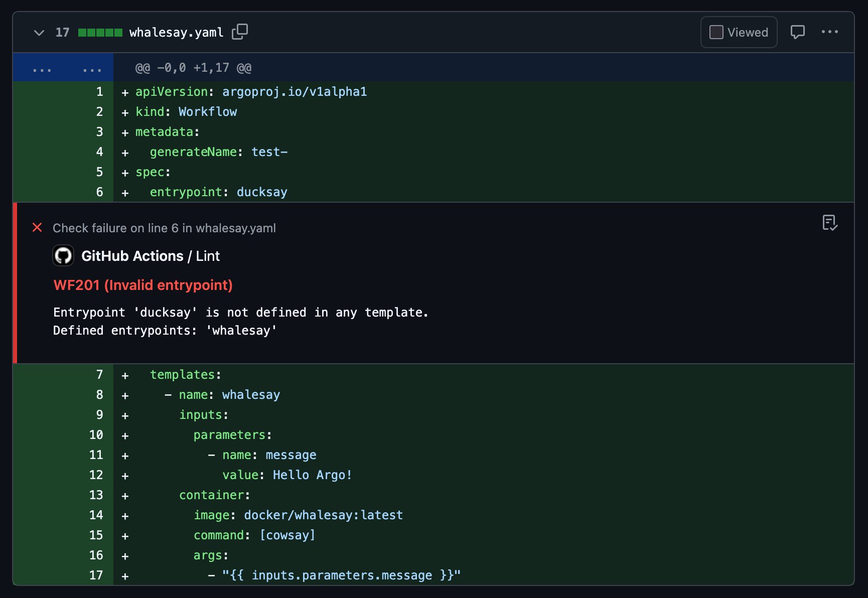Click the kind: Workflow line

(484, 112)
